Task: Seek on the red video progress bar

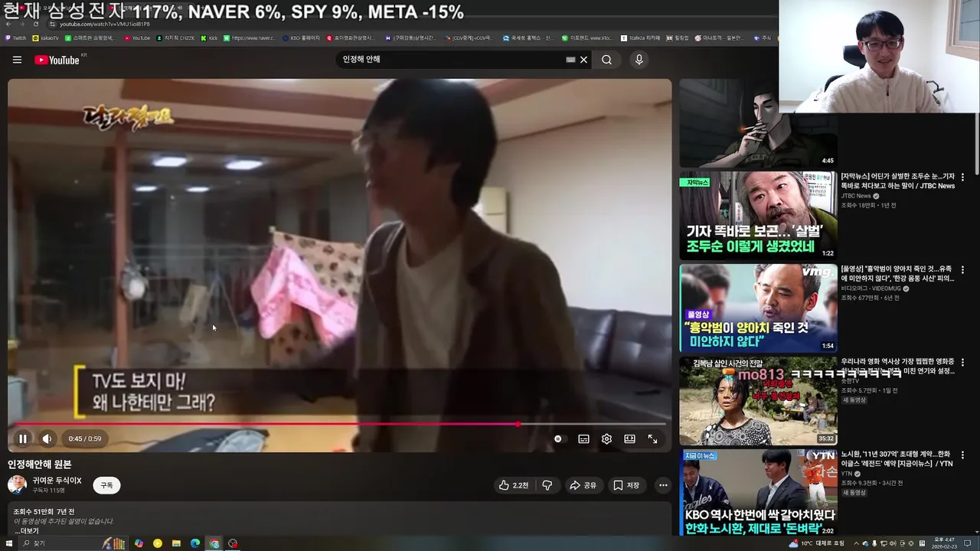Action: (340, 423)
